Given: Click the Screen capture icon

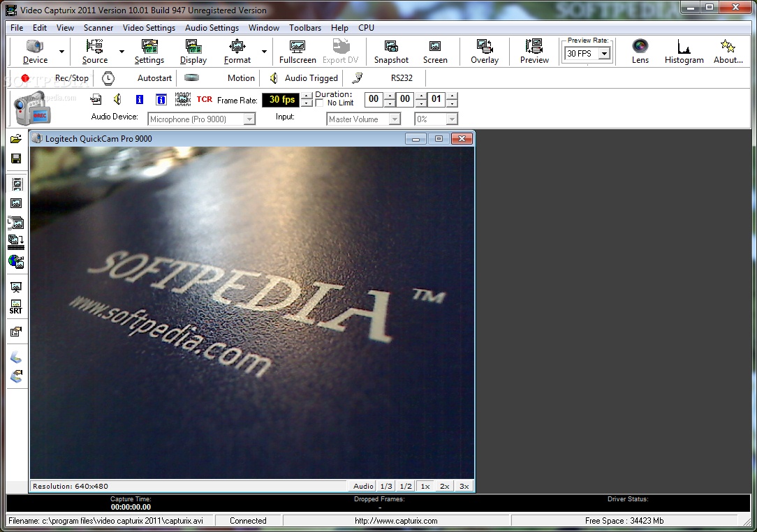Looking at the screenshot, I should click(435, 52).
